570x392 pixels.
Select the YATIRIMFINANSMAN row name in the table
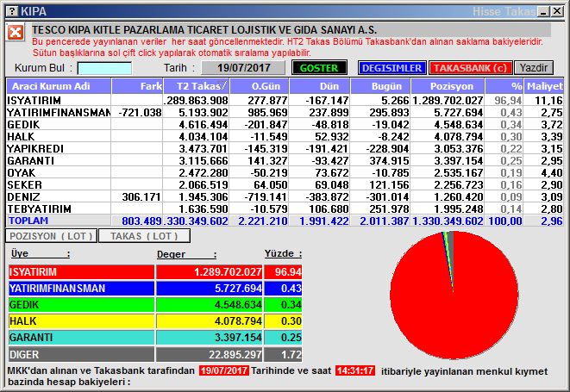pos(59,112)
